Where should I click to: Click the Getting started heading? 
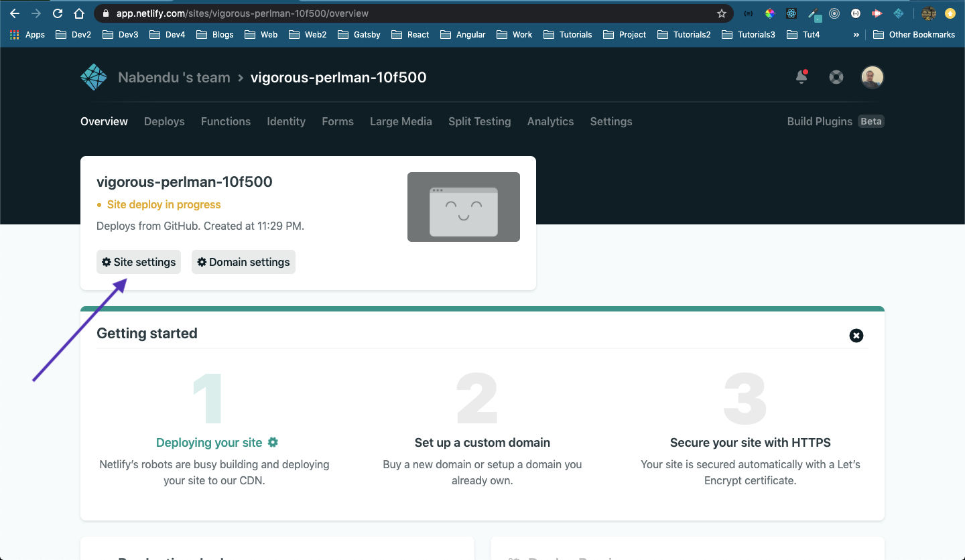pyautogui.click(x=147, y=334)
